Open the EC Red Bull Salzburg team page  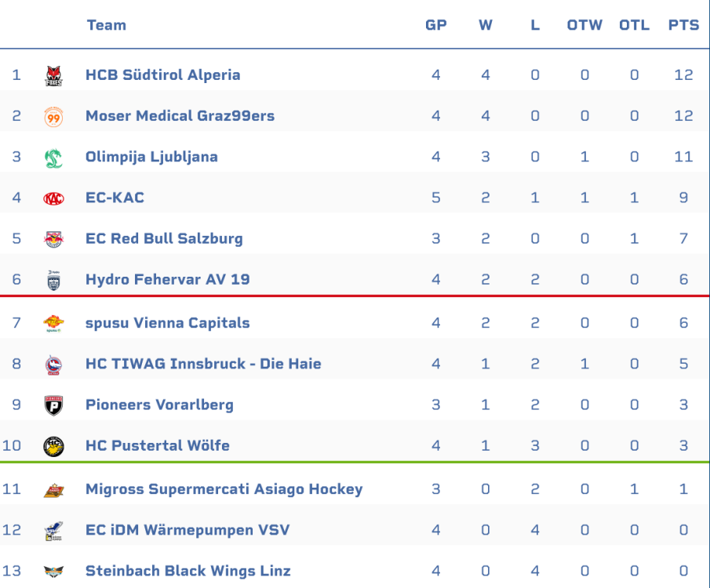(x=164, y=238)
